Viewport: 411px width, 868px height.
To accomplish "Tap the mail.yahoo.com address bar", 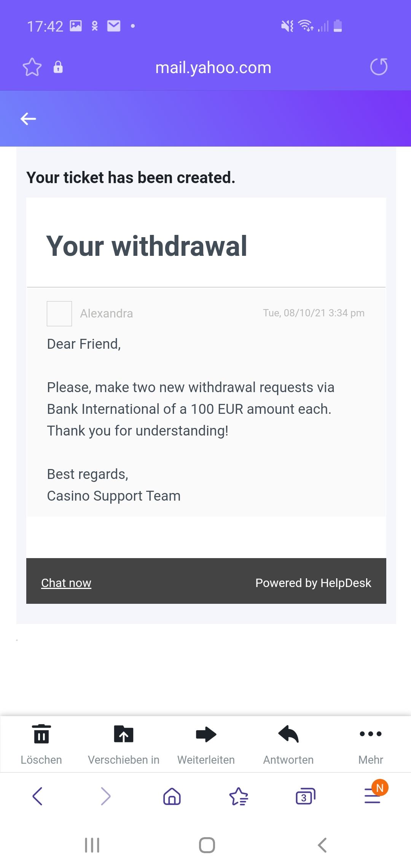I will [x=213, y=68].
